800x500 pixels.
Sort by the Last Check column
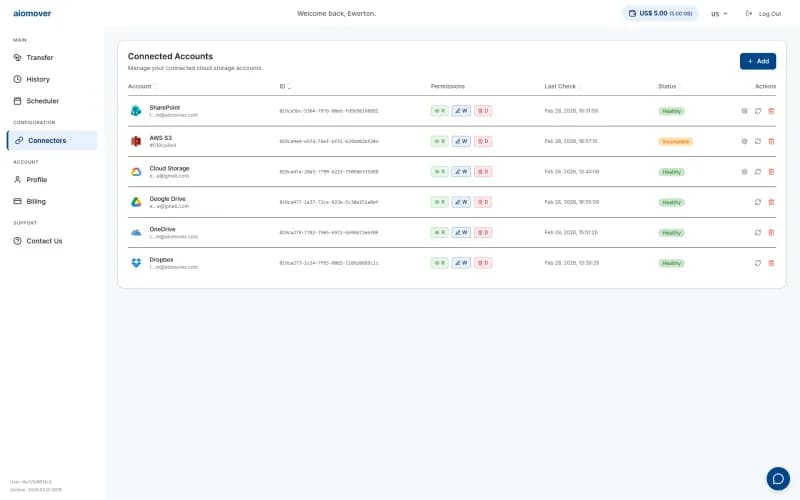[x=561, y=86]
